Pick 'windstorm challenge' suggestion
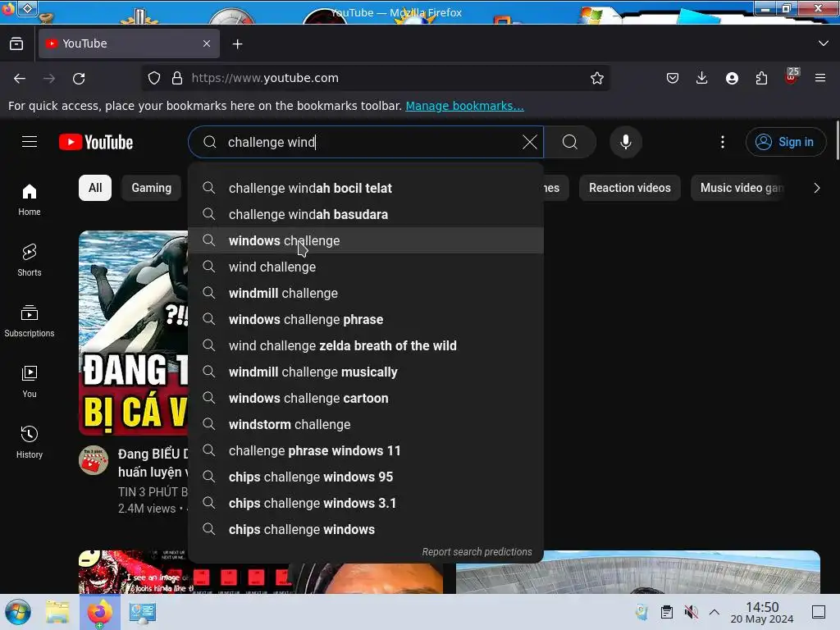 pos(366,424)
